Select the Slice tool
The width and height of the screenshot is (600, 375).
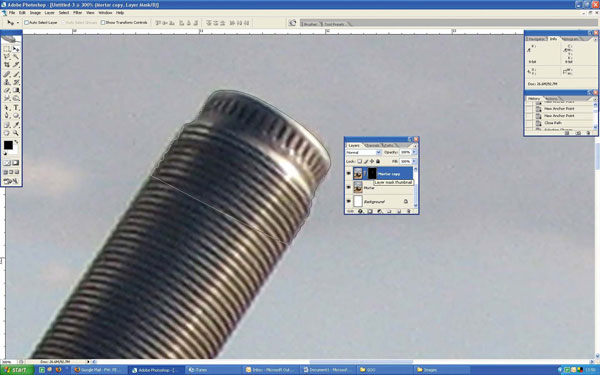tap(16, 65)
